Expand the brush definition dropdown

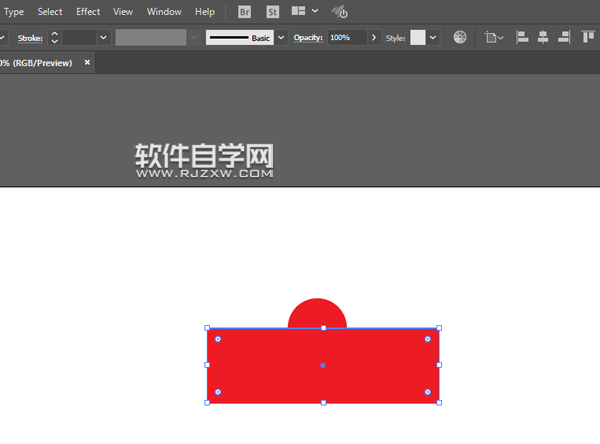point(281,38)
